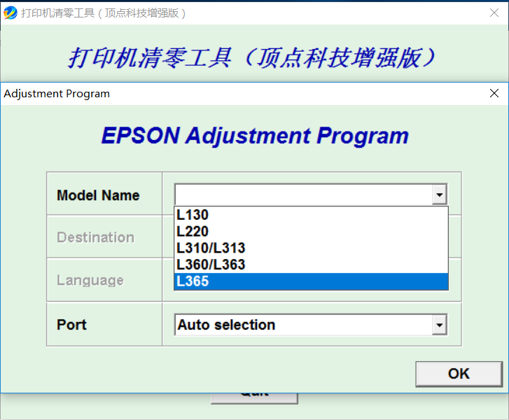Select L130 from the model list

click(x=311, y=215)
